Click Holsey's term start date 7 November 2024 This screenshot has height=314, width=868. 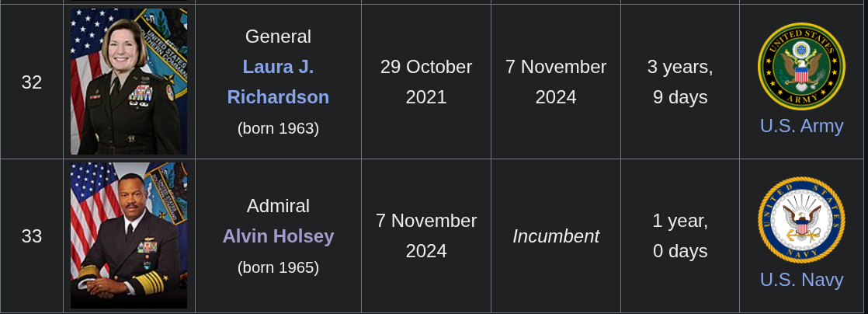tap(426, 235)
